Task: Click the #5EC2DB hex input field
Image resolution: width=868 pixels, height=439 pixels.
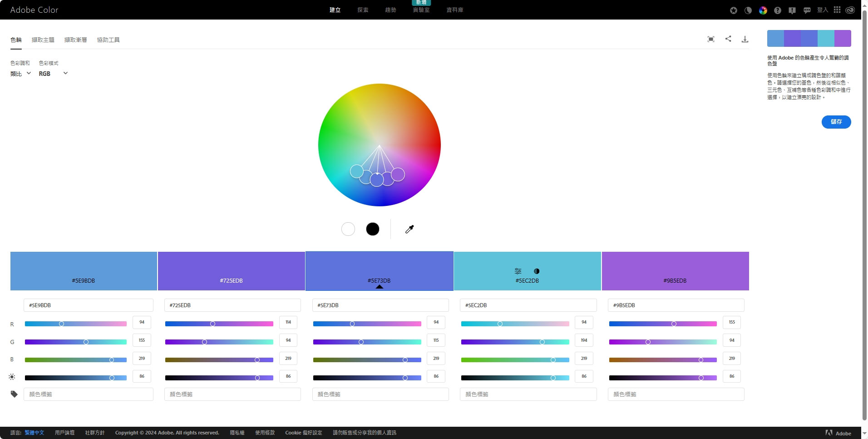Action: 528,305
